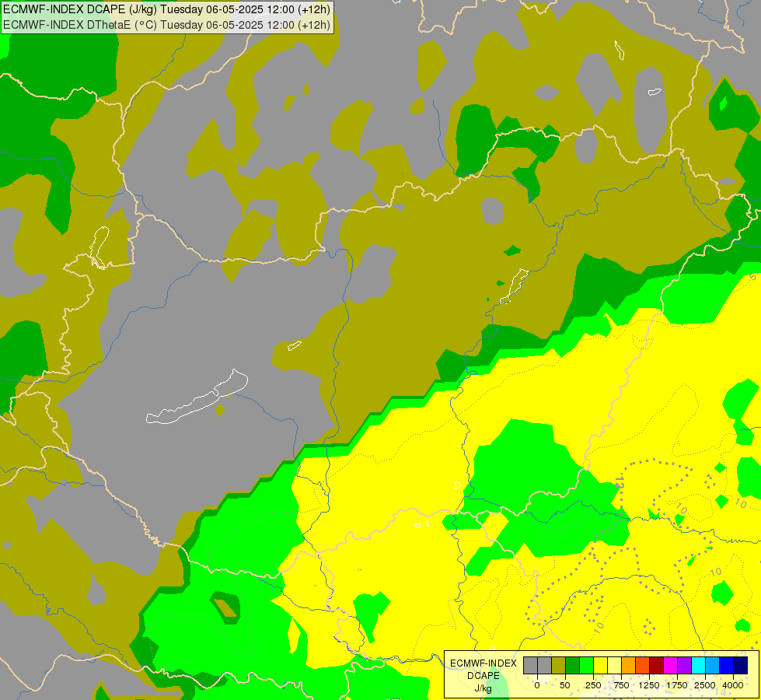Click the dark red legend swatch

point(656,666)
